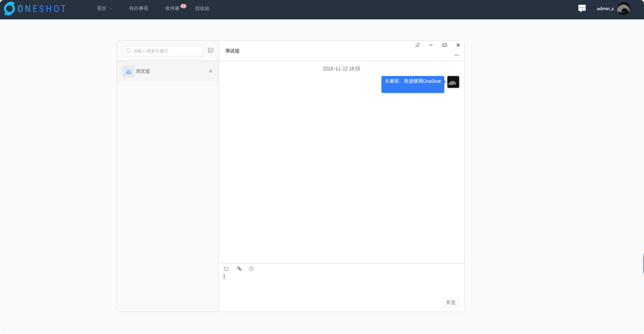Open the 收件箱 inbox
The width and height of the screenshot is (644, 334).
click(x=172, y=8)
